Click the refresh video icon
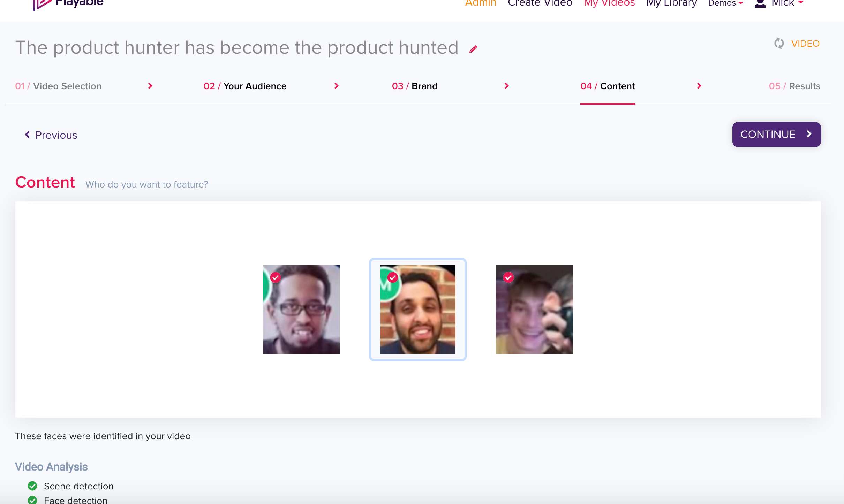 pos(779,44)
